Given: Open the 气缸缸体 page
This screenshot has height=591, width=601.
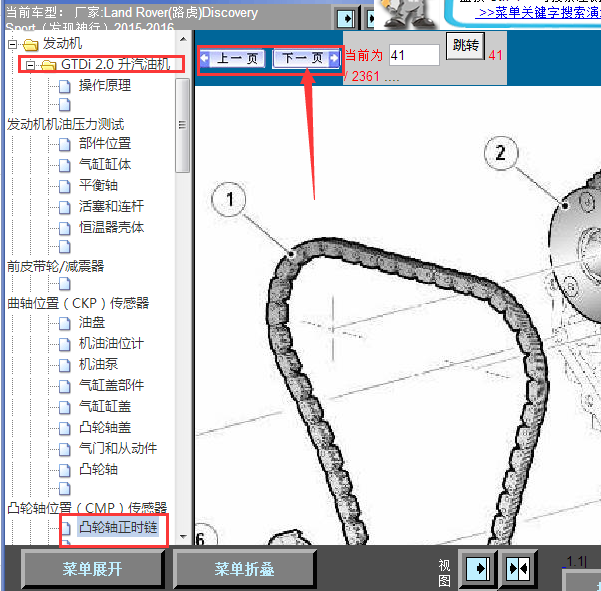Looking at the screenshot, I should click(x=105, y=164).
